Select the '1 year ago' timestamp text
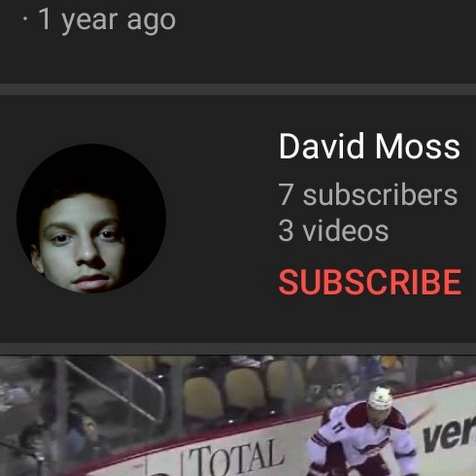This screenshot has width=476, height=476. [x=107, y=20]
